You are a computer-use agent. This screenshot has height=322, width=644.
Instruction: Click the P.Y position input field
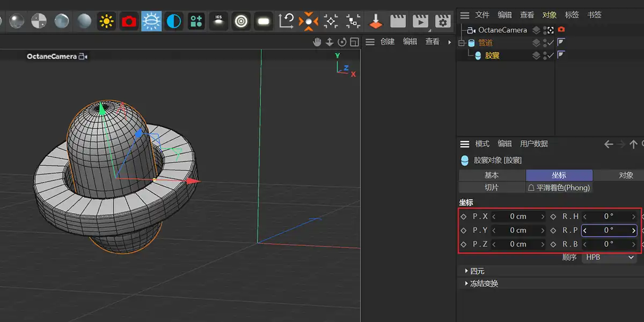point(518,230)
